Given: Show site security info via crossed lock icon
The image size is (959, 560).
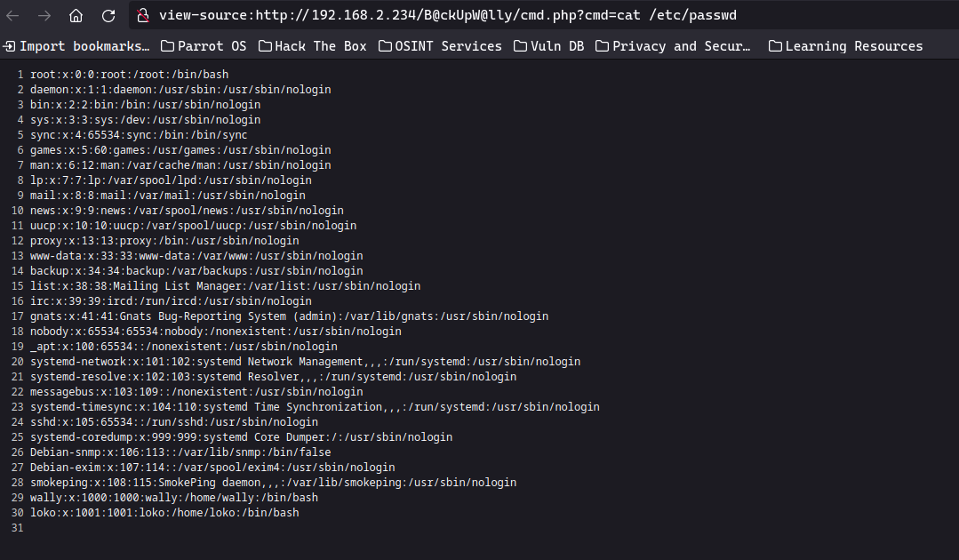Looking at the screenshot, I should [143, 15].
